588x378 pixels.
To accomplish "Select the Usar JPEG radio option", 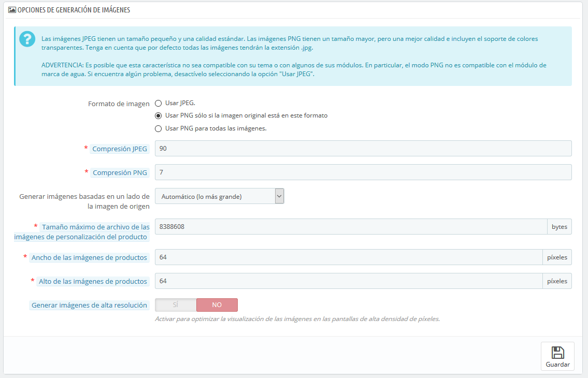I will point(158,104).
